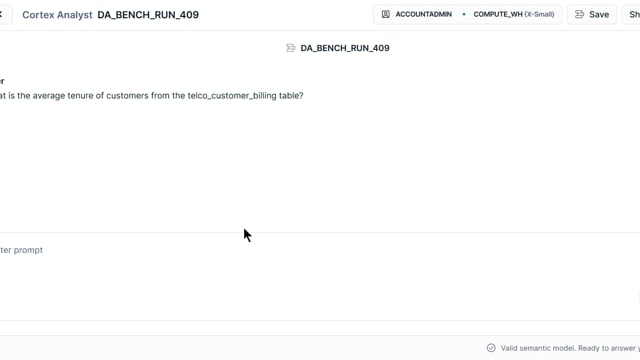Click the average tenure question text
Viewport: 640px width, 360px height.
[x=151, y=96]
